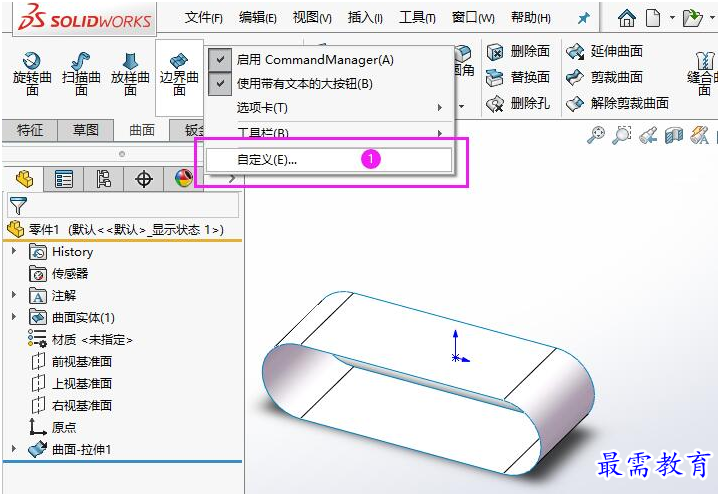Open the DisplayManager color ball tab
This screenshot has height=496, width=719.
(x=183, y=179)
